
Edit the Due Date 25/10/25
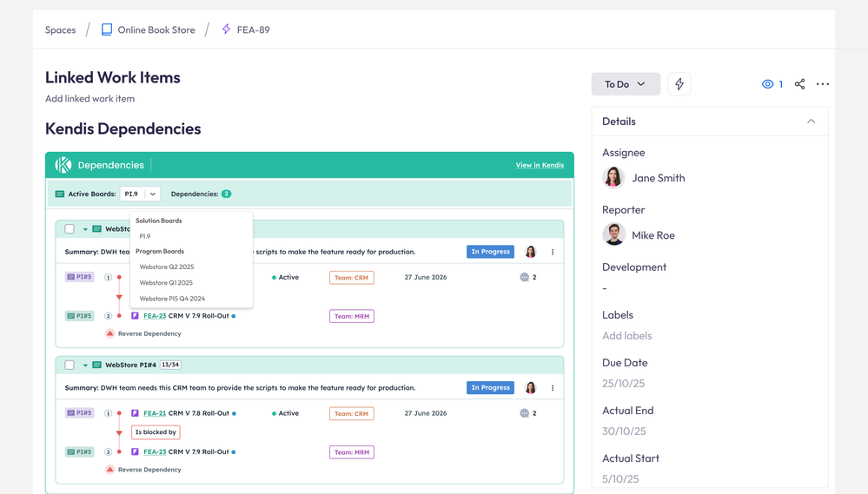tap(623, 384)
